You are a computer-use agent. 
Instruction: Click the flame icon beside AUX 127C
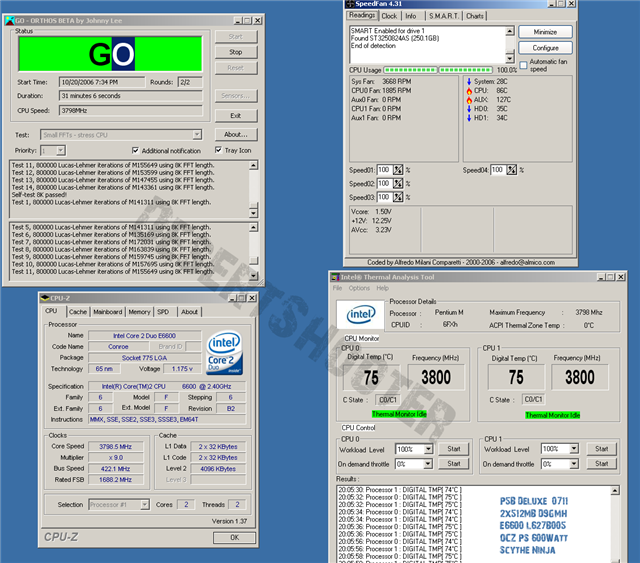pyautogui.click(x=469, y=100)
